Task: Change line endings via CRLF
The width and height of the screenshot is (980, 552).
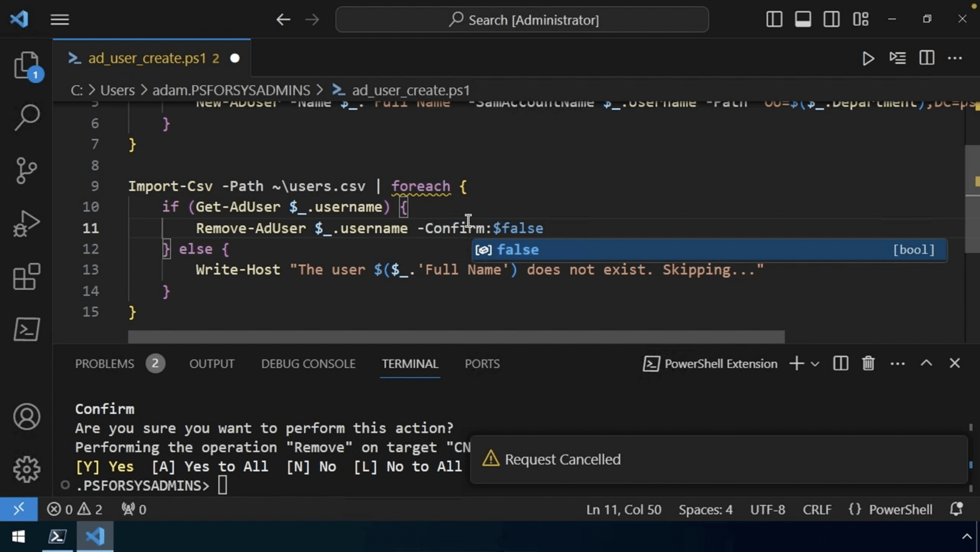Action: pyautogui.click(x=817, y=510)
